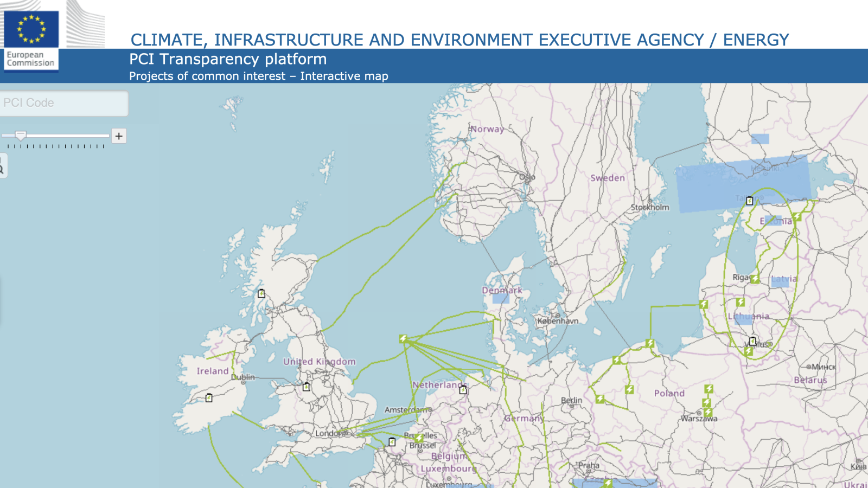Click the plus zoom-in button
The height and width of the screenshot is (488, 868).
[119, 136]
